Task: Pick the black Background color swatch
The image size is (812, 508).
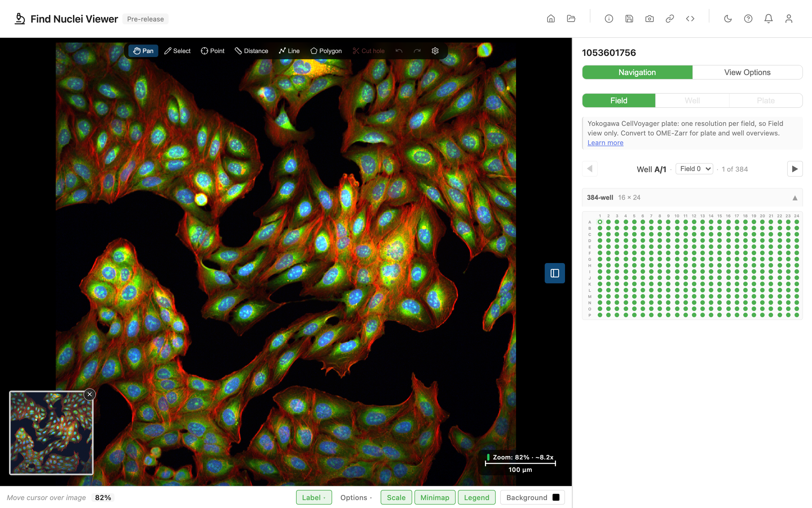Action: tap(556, 497)
